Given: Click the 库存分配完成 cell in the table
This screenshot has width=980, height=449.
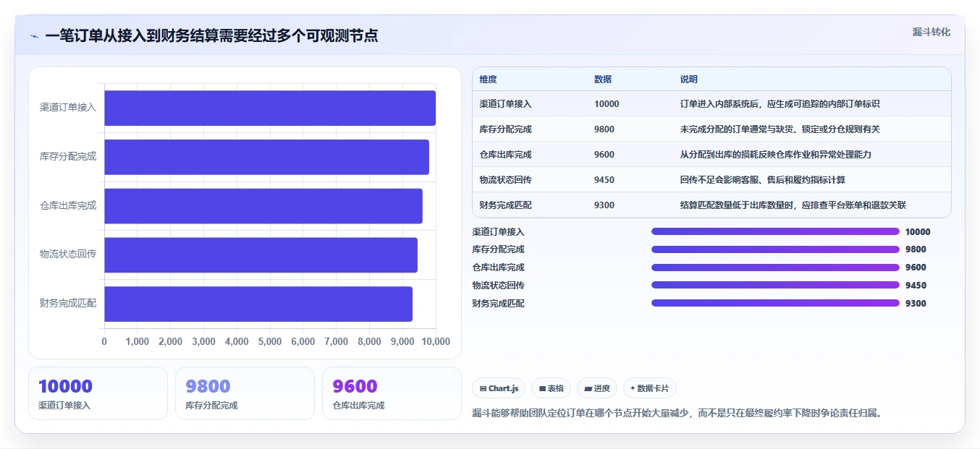Looking at the screenshot, I should point(505,129).
